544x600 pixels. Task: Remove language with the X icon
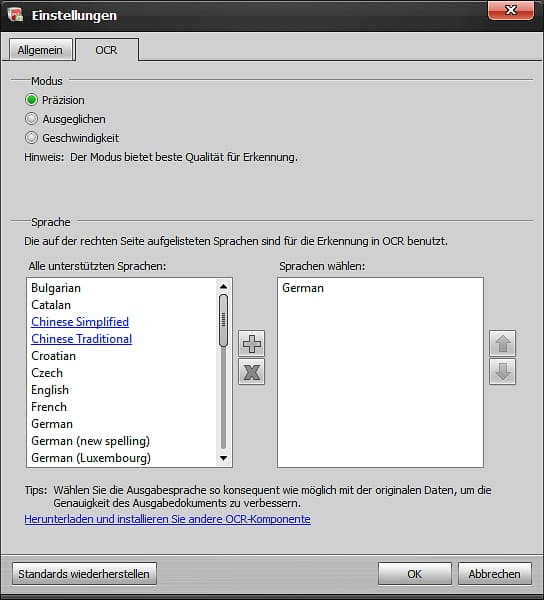click(251, 372)
